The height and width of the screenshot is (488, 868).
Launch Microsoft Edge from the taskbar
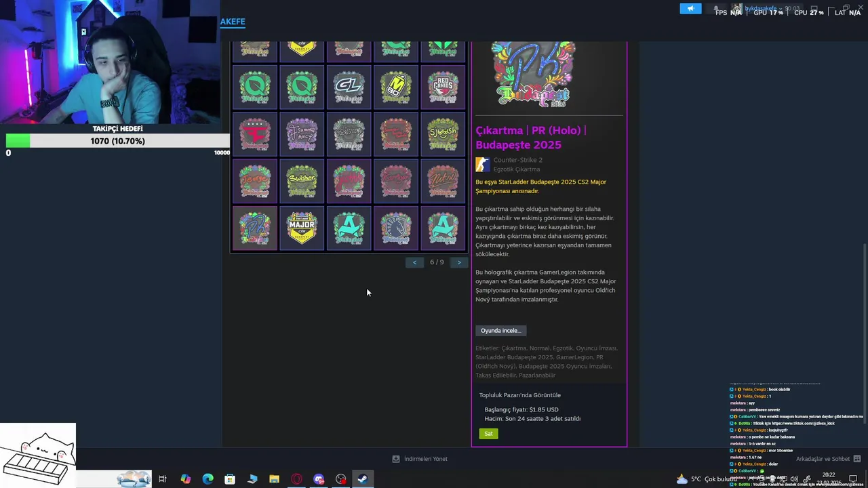[208, 479]
